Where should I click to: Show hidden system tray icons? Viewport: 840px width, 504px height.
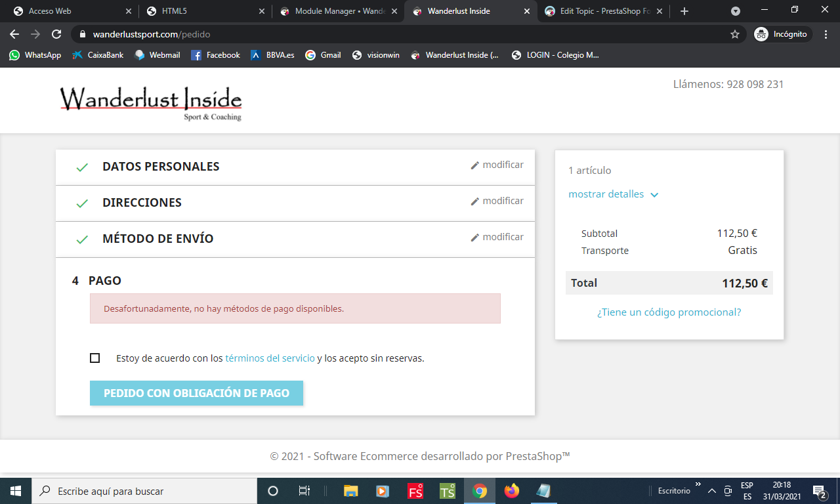[x=712, y=491]
